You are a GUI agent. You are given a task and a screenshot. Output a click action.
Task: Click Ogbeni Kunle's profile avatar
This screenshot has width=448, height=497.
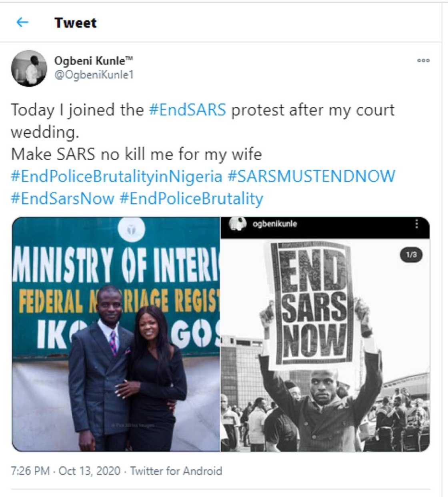tap(29, 68)
